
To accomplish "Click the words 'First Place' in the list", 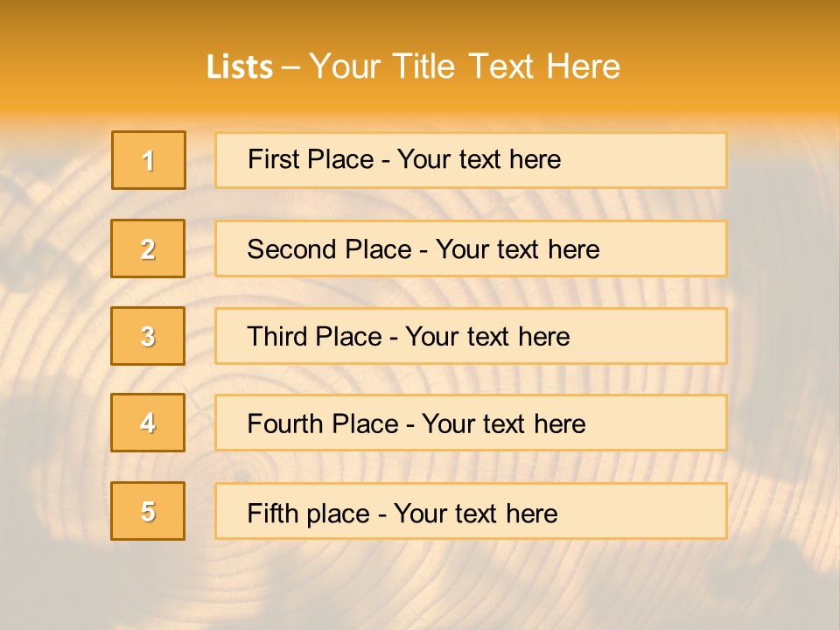I will pyautogui.click(x=311, y=159).
